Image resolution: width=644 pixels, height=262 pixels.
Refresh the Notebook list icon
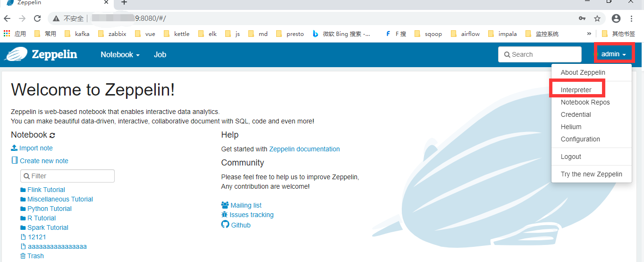(x=52, y=135)
